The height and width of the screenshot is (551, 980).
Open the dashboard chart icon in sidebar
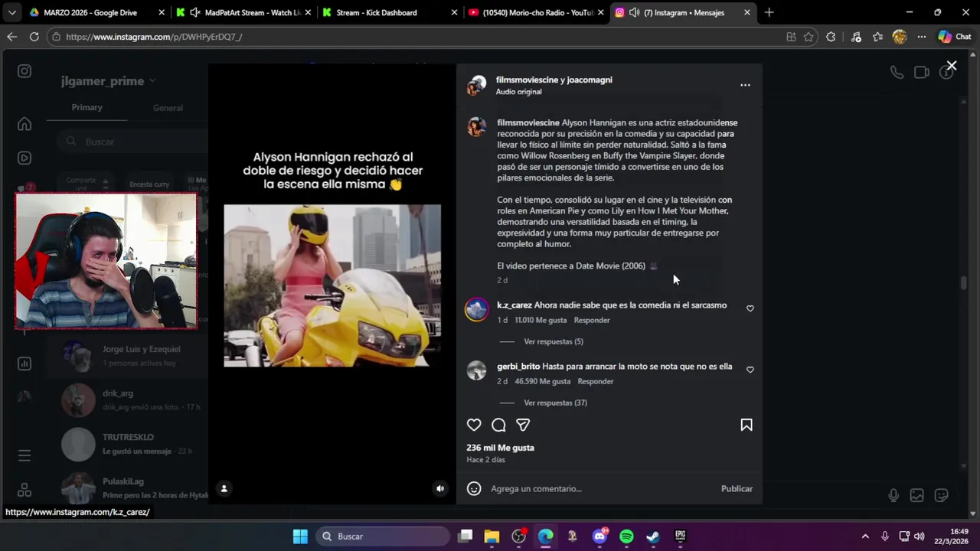coord(24,364)
